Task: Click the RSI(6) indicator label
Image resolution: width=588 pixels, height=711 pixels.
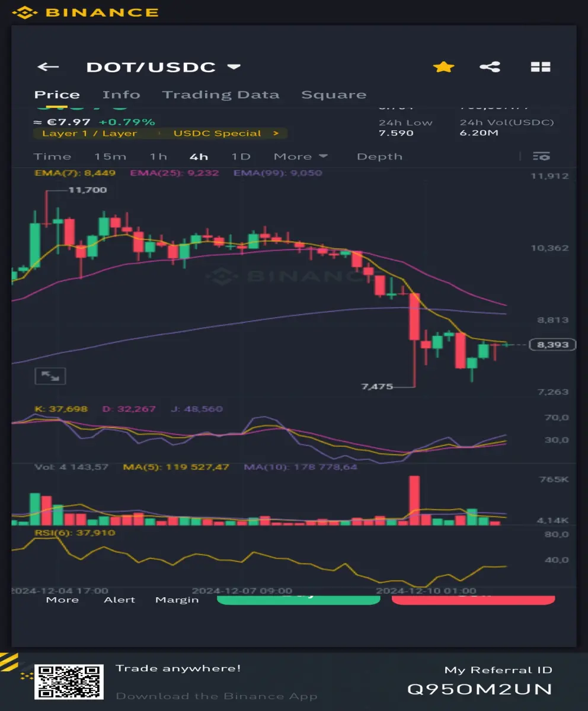Action: click(x=75, y=533)
